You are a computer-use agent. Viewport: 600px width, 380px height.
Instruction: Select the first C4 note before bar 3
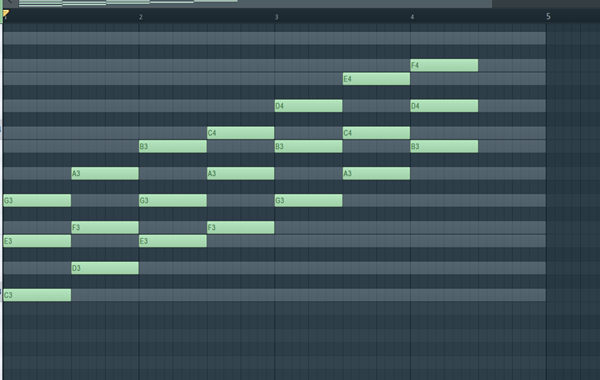pyautogui.click(x=240, y=133)
